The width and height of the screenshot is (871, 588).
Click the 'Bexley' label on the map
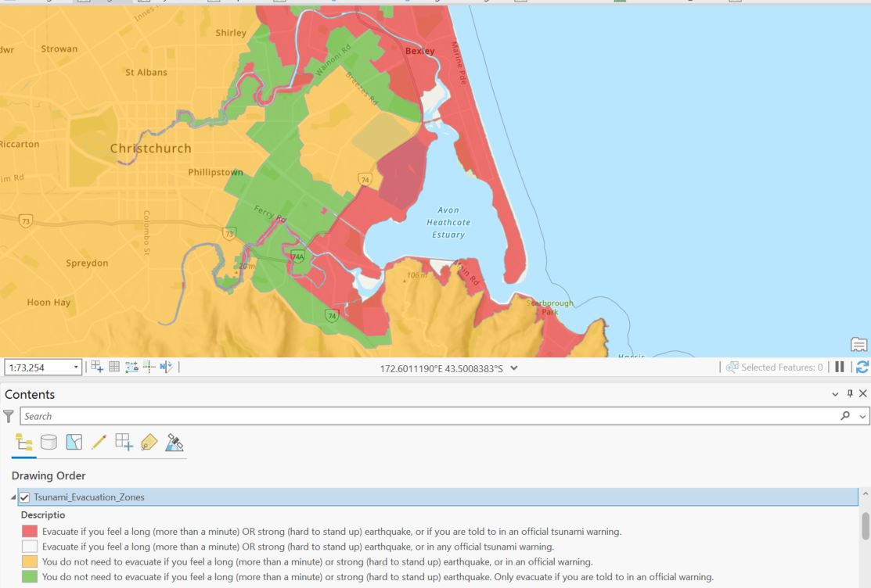tap(420, 51)
